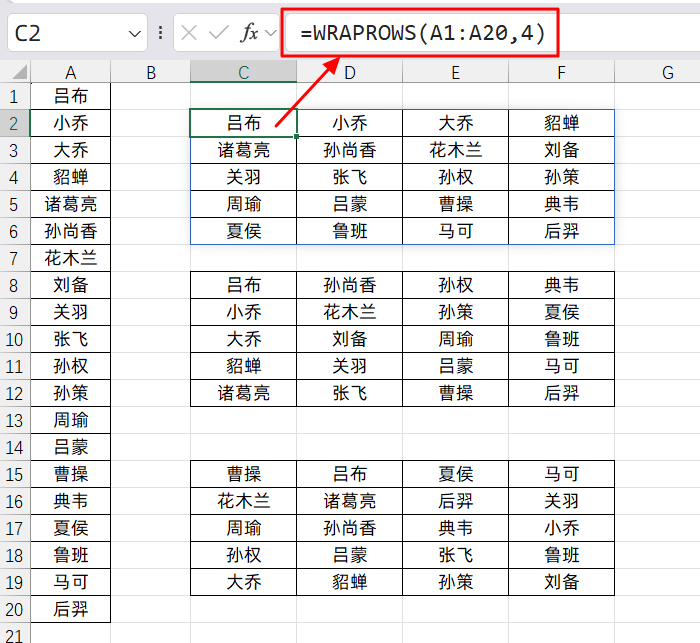Select column A header

pyautogui.click(x=71, y=72)
